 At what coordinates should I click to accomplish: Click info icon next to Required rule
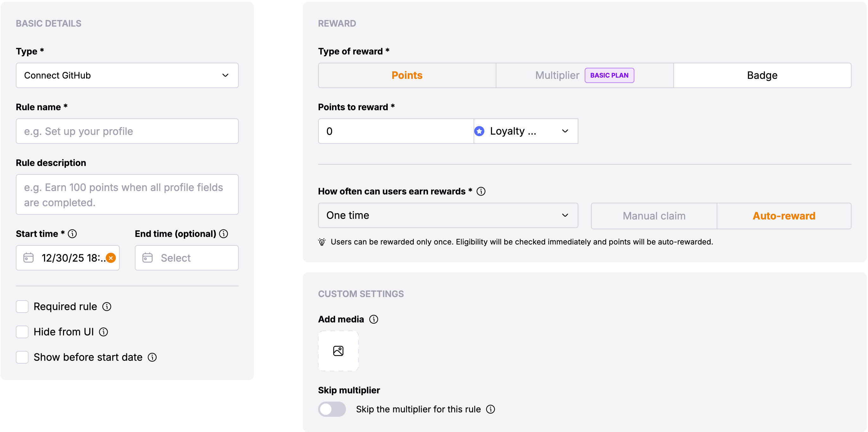tap(107, 307)
